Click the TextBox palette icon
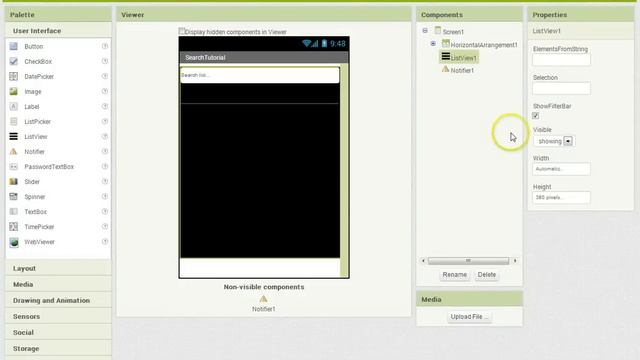The image size is (640, 360). tap(13, 211)
